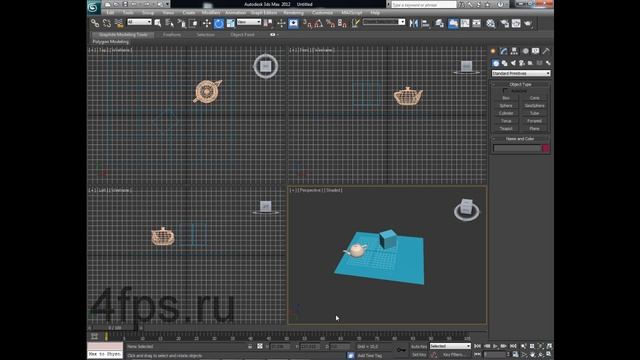Screen dimensions: 640x360
Task: Click the Key Filters button
Action: coord(454,355)
